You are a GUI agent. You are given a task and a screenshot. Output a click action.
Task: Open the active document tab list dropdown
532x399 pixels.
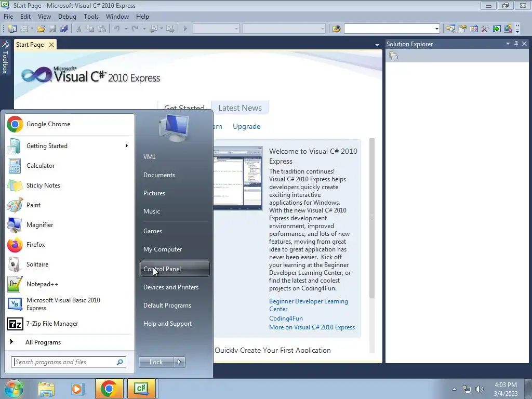click(377, 45)
